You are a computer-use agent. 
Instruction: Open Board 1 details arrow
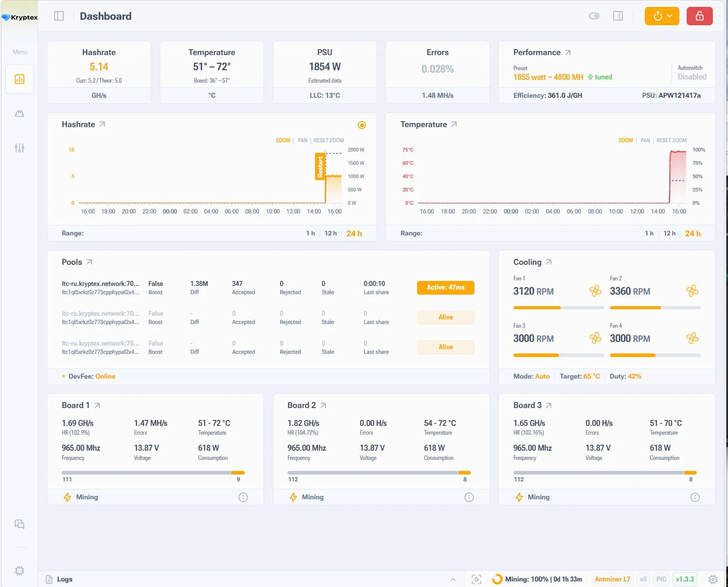97,405
